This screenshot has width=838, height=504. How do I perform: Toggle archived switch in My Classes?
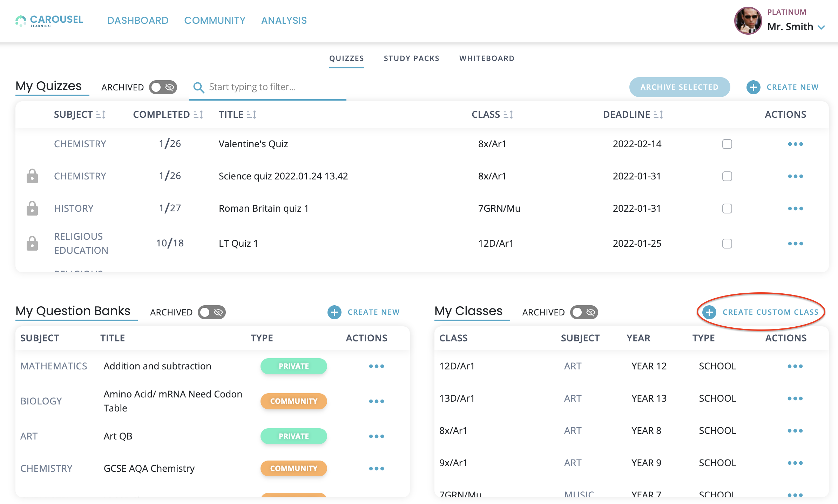584,312
